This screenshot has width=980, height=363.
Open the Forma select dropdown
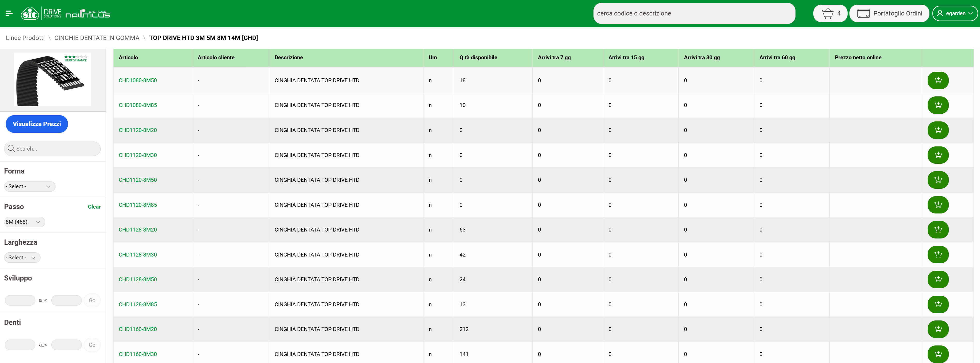(29, 186)
